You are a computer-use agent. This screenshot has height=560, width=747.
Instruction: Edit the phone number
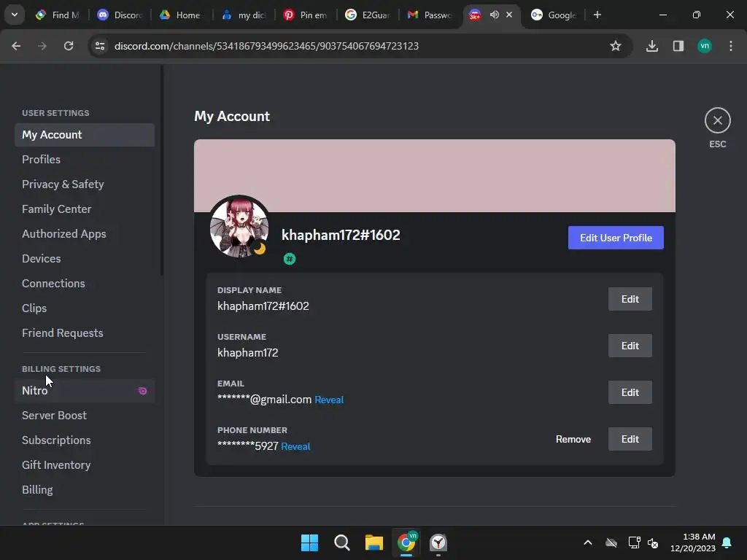(630, 439)
